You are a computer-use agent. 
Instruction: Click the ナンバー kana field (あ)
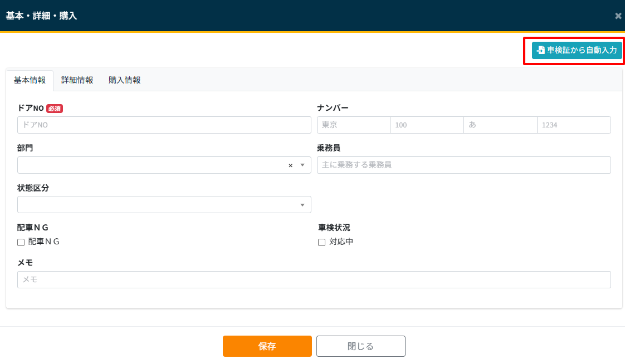click(x=500, y=125)
